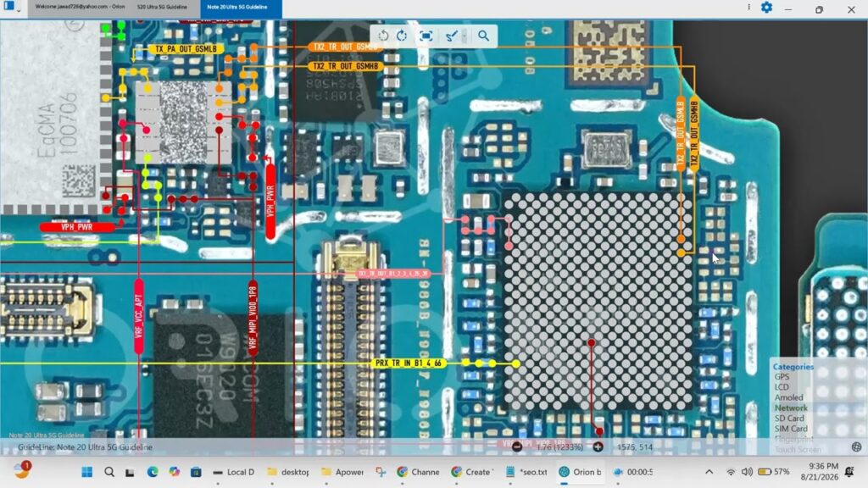Zoom in with the plus button
This screenshot has width=868, height=488.
point(598,446)
